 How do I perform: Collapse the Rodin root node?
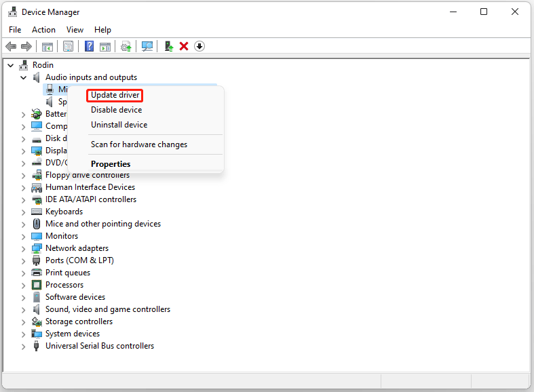[x=11, y=65]
